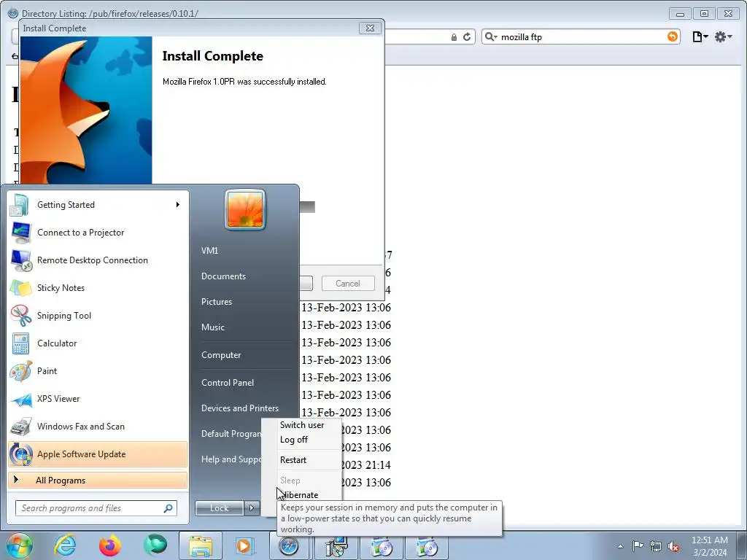Image resolution: width=747 pixels, height=560 pixels.
Task: Click the Search programs and files box
Action: 96,508
